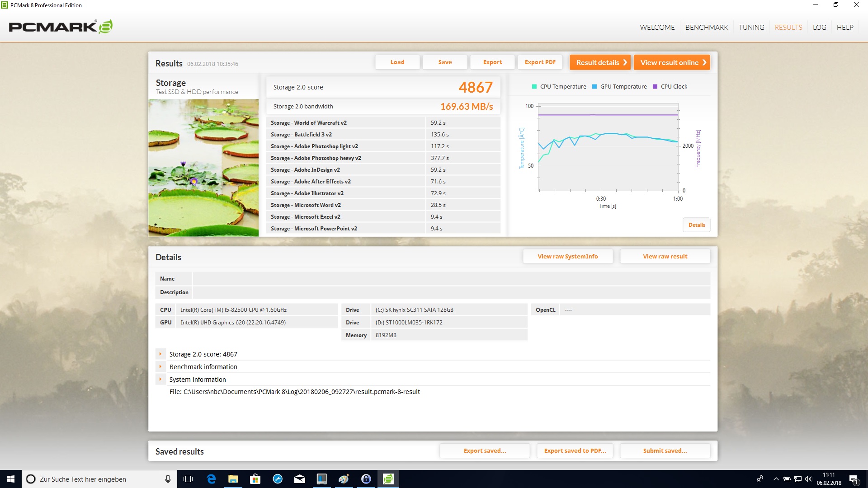Expand the System information section
Viewport: 868px width, 488px height.
tap(160, 380)
